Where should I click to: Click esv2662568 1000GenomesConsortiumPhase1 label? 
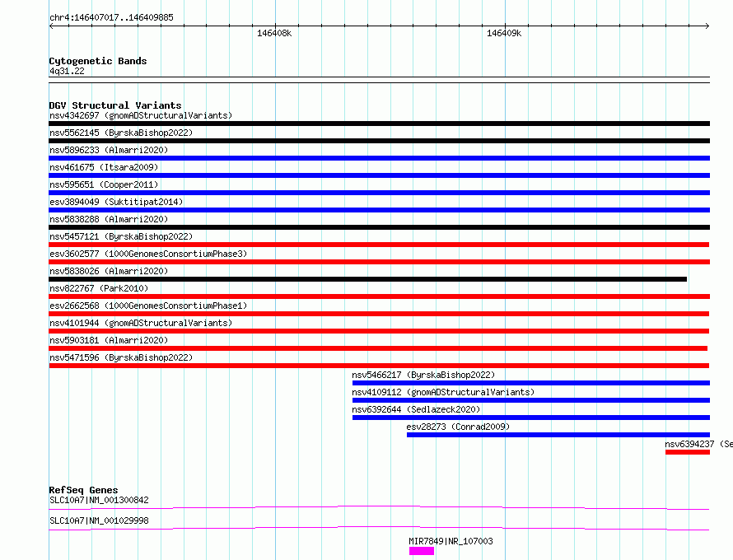click(x=148, y=306)
